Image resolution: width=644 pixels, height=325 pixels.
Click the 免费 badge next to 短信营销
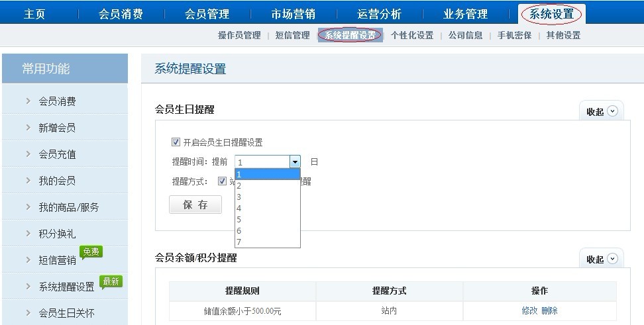pos(91,252)
